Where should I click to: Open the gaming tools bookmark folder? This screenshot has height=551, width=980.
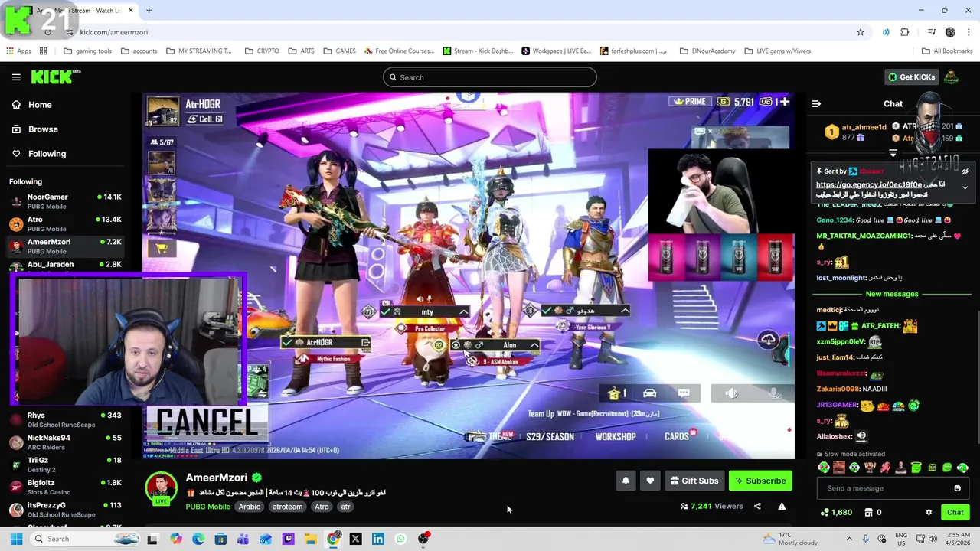click(x=88, y=51)
